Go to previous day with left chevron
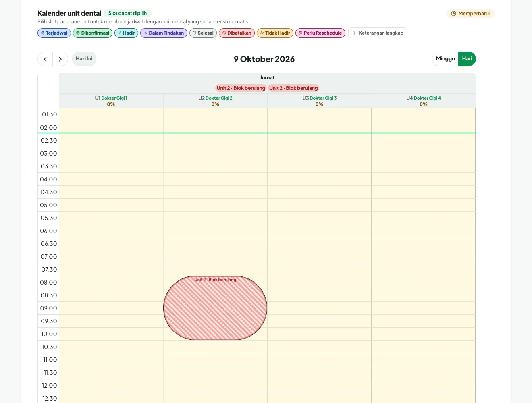The width and height of the screenshot is (532, 403). 45,59
